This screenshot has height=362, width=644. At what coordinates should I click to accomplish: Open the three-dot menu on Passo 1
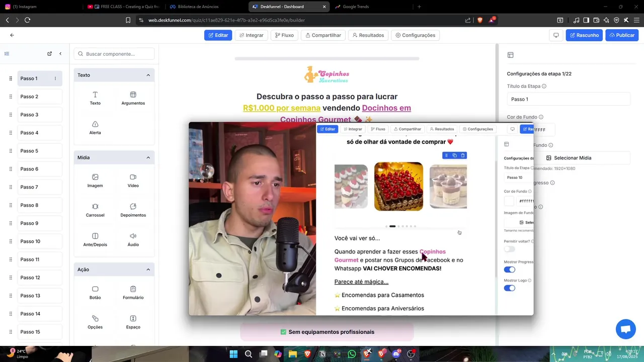pos(55,78)
